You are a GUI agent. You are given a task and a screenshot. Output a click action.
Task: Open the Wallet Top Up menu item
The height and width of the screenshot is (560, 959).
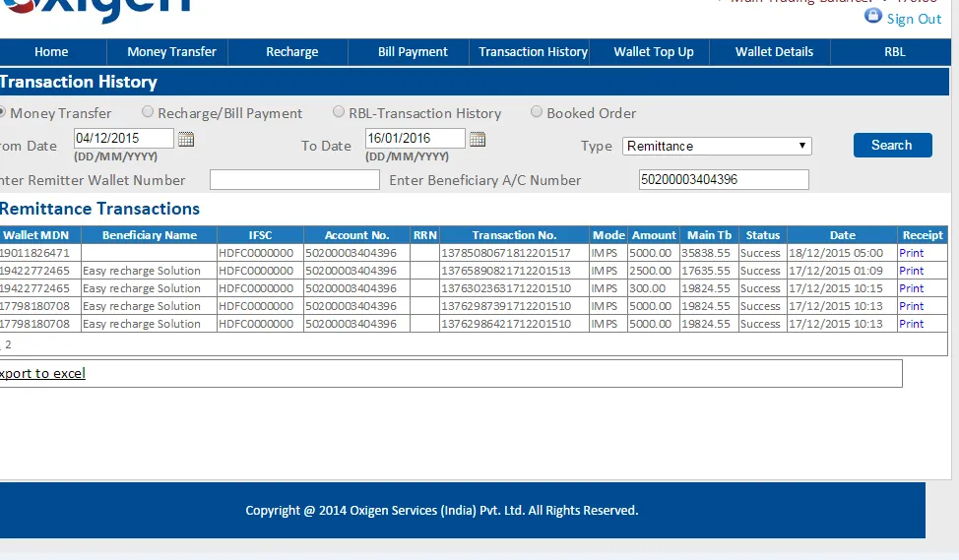pos(654,52)
